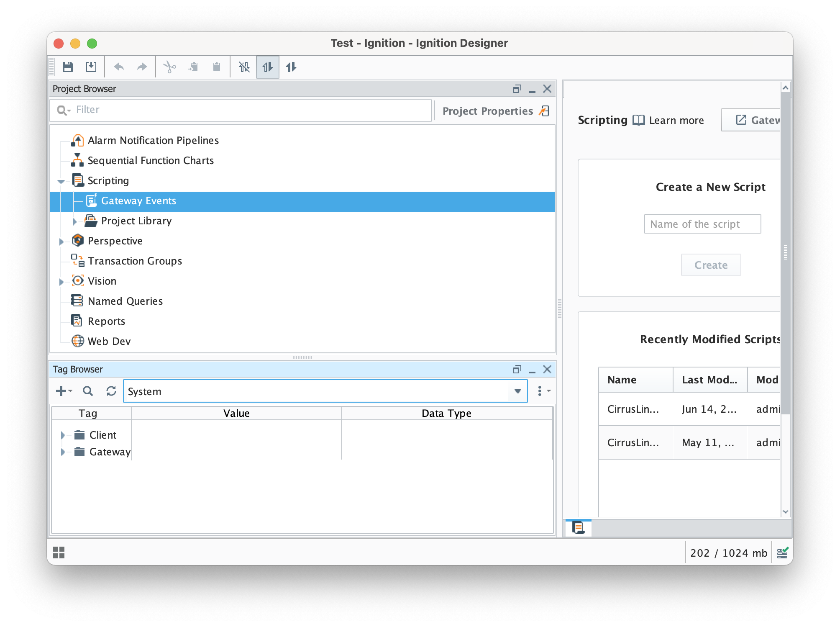The height and width of the screenshot is (627, 840).
Task: Sort by Last Mod... column header
Action: pyautogui.click(x=710, y=380)
